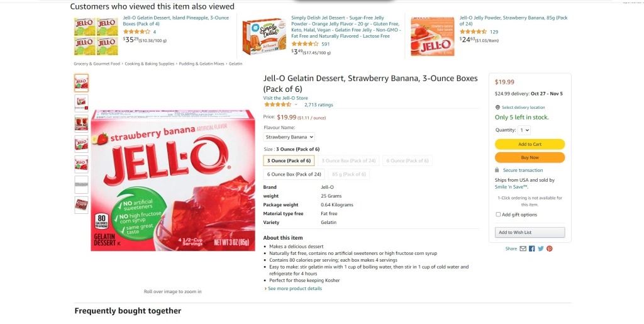Open star rating breakdown arrow
Screen dimensions: 644x324
point(296,105)
